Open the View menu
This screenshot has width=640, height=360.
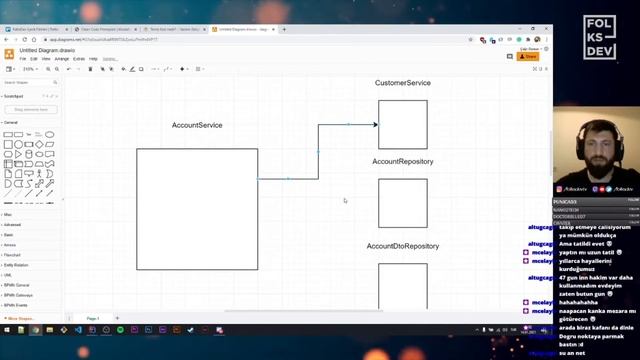[x=46, y=59]
